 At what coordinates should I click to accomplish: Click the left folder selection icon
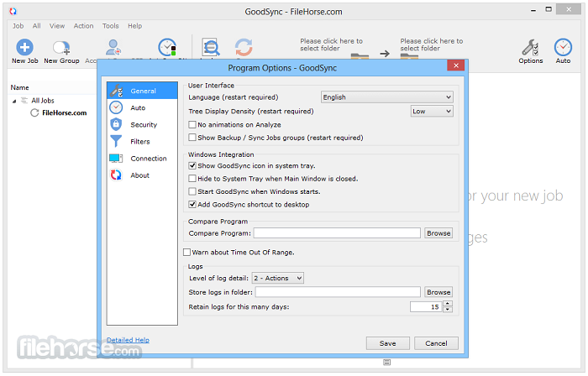[360, 56]
